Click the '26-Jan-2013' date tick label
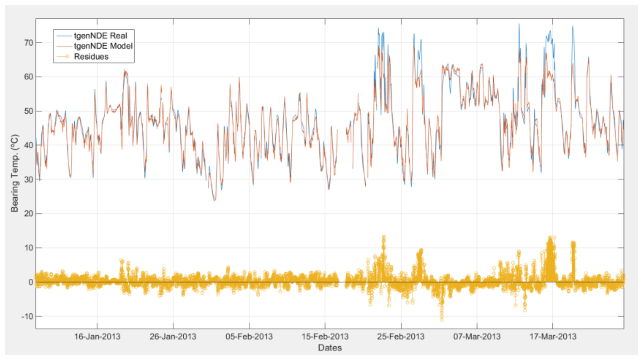 [x=173, y=336]
